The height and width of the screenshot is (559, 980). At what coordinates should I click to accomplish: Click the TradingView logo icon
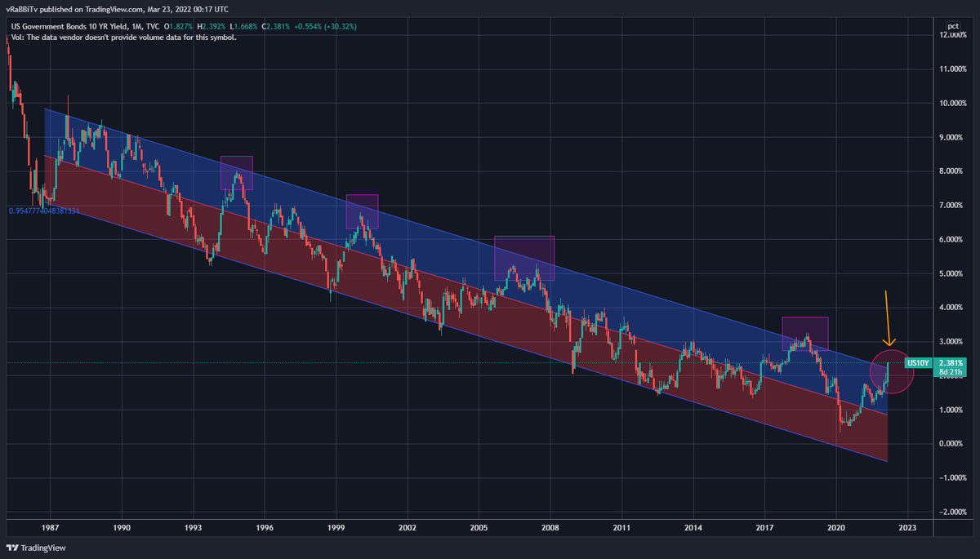click(11, 548)
